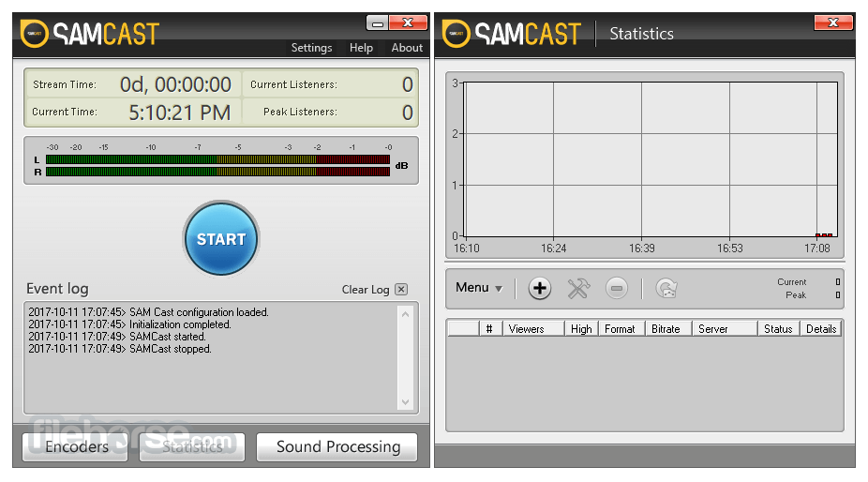
Task: Click the right channel R level meter
Action: [x=217, y=172]
